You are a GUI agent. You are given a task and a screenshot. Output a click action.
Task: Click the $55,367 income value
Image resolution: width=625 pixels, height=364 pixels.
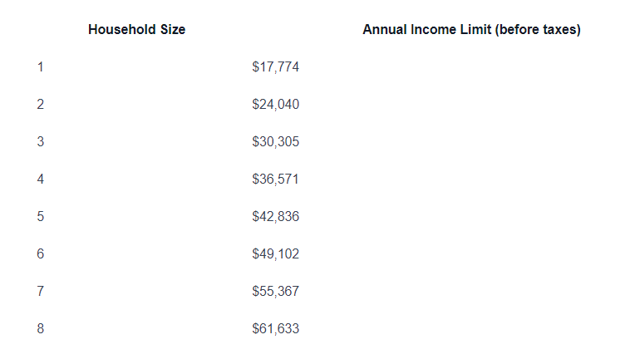point(275,291)
